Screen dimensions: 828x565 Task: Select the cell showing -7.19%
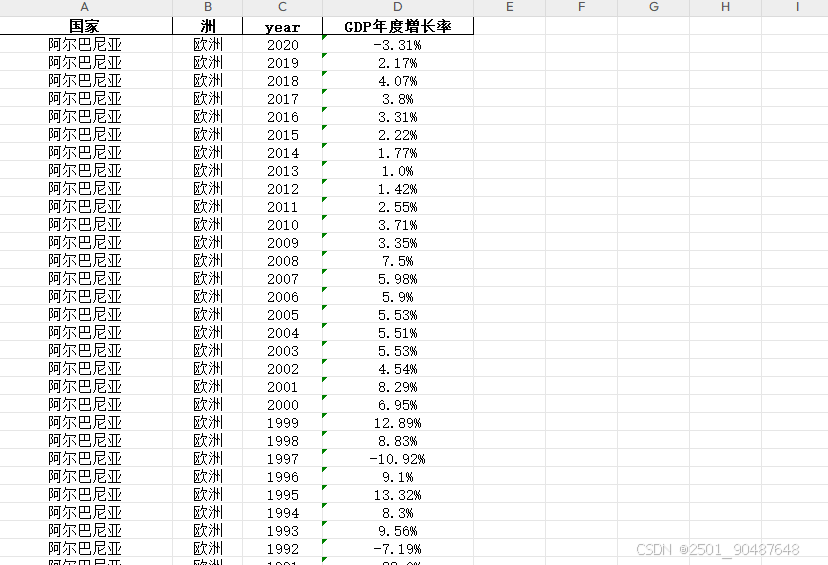point(398,549)
